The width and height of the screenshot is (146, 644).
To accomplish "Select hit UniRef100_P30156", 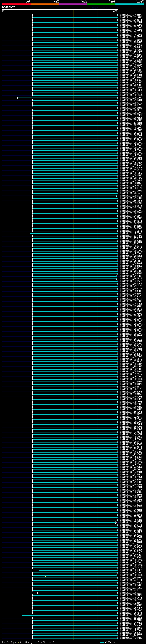I will (131, 183).
